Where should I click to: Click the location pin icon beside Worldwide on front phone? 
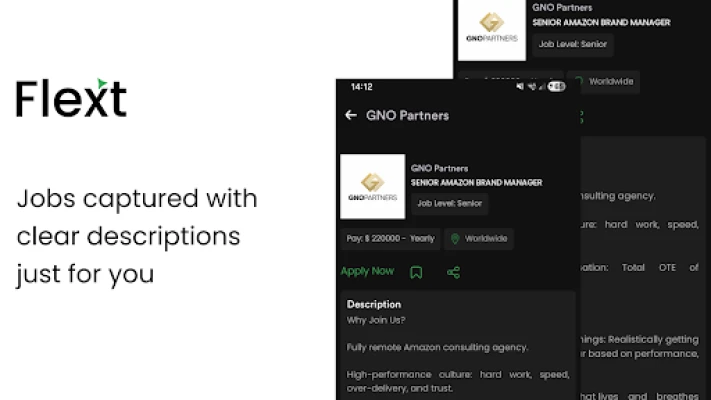[x=455, y=239]
